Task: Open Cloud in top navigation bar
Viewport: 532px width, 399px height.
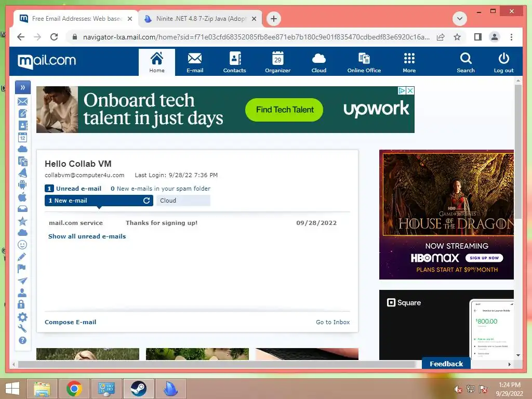Action: click(319, 62)
